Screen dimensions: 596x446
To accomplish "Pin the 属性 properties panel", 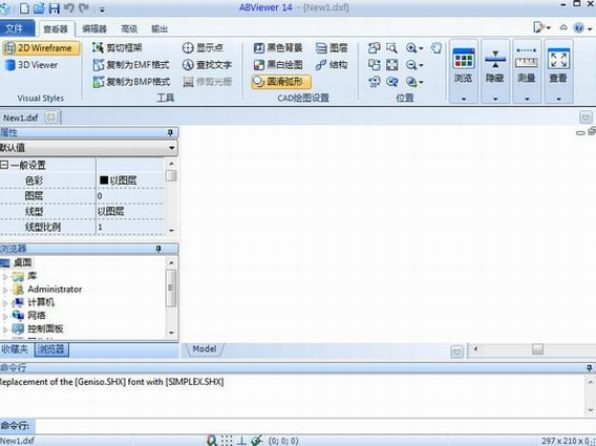I will pos(170,132).
